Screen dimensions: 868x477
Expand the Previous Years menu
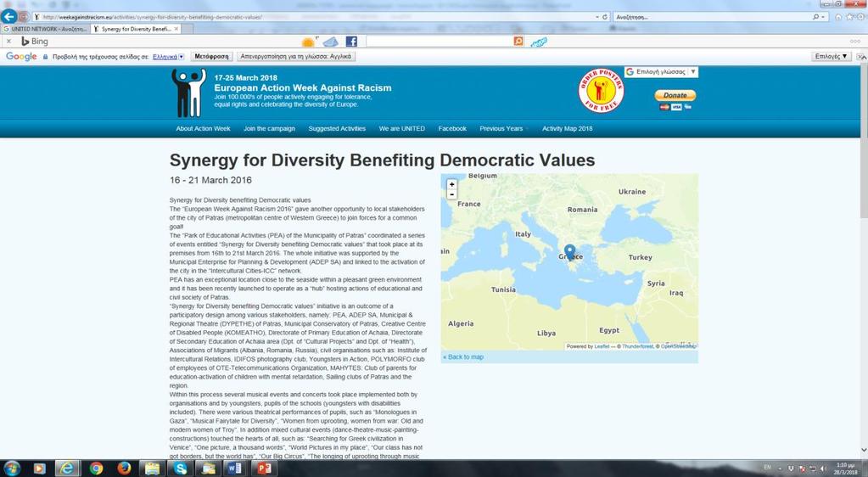pos(502,128)
